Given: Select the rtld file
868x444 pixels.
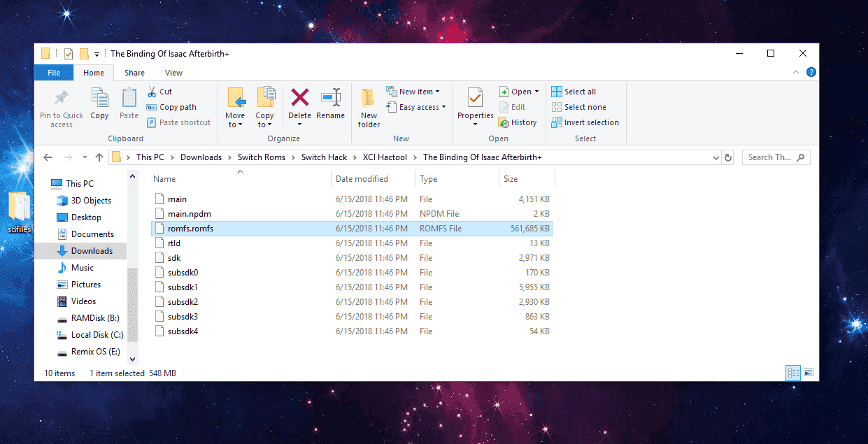Looking at the screenshot, I should tap(352, 243).
